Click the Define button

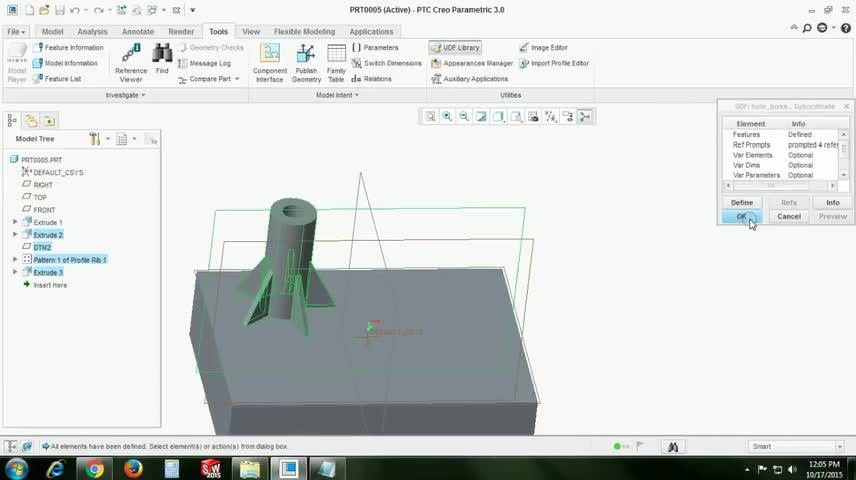tap(741, 203)
